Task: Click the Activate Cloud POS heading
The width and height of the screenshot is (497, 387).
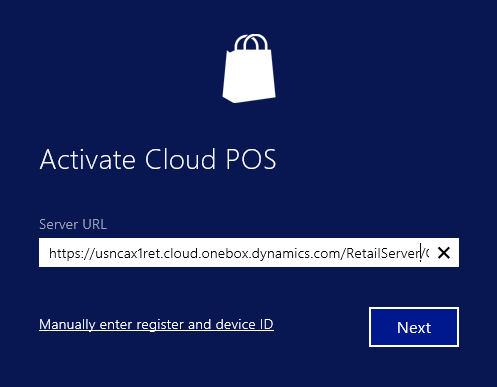Action: 158,160
